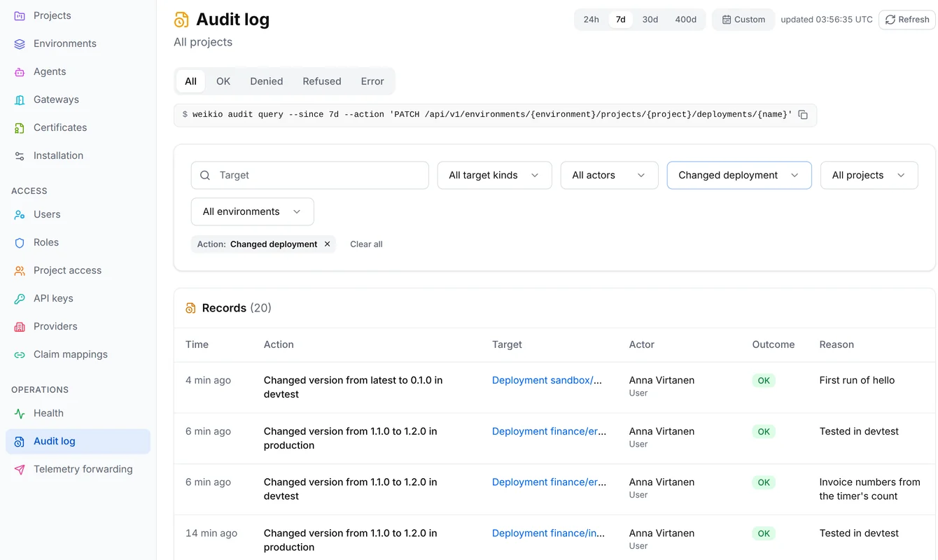This screenshot has width=938, height=560.
Task: Select the 30d time range
Action: point(650,20)
